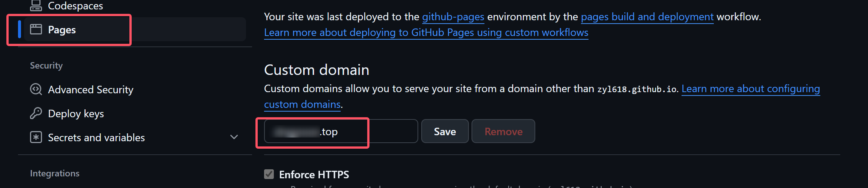Click the Advanced Security shield icon
Viewport: 868px width, 188px height.
click(x=36, y=90)
